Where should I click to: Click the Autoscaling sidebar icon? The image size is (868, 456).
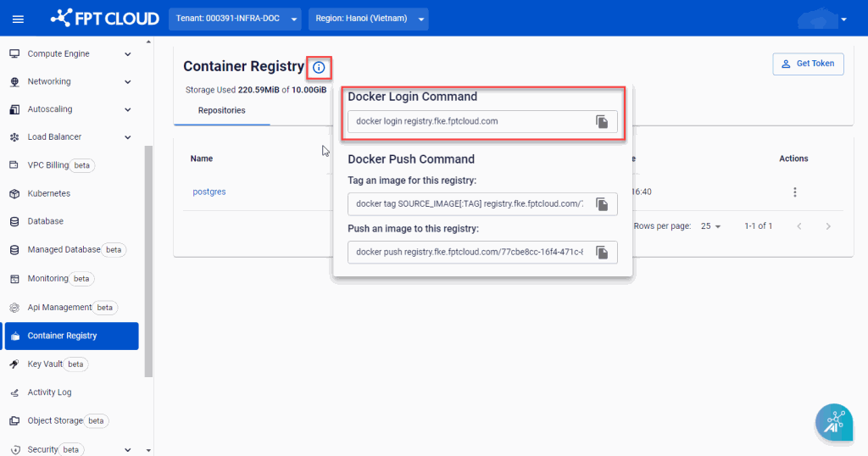pos(15,109)
